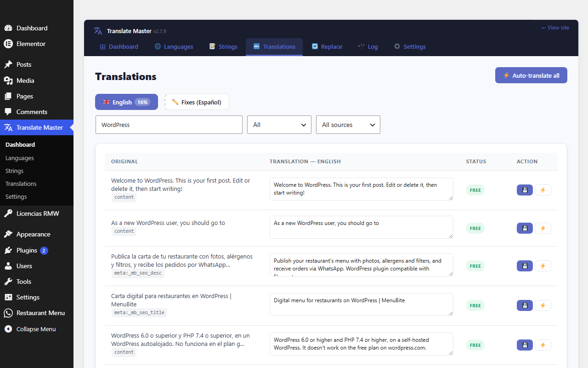Auto-translate the 'As a new WordPress user' row
Screen dimensions: 588x368
[543, 228]
